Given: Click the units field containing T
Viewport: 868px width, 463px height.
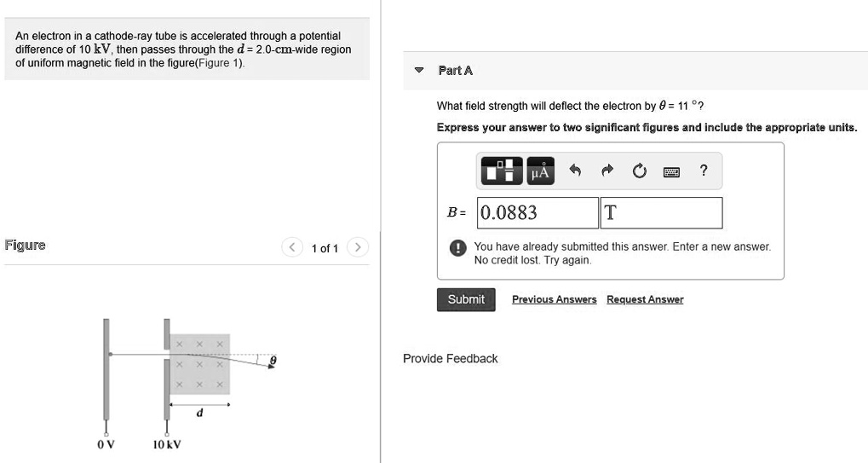Looking at the screenshot, I should point(662,212).
